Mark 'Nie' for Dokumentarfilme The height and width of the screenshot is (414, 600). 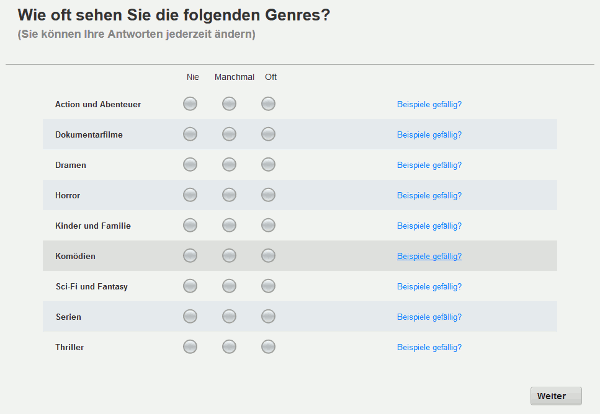click(x=190, y=134)
